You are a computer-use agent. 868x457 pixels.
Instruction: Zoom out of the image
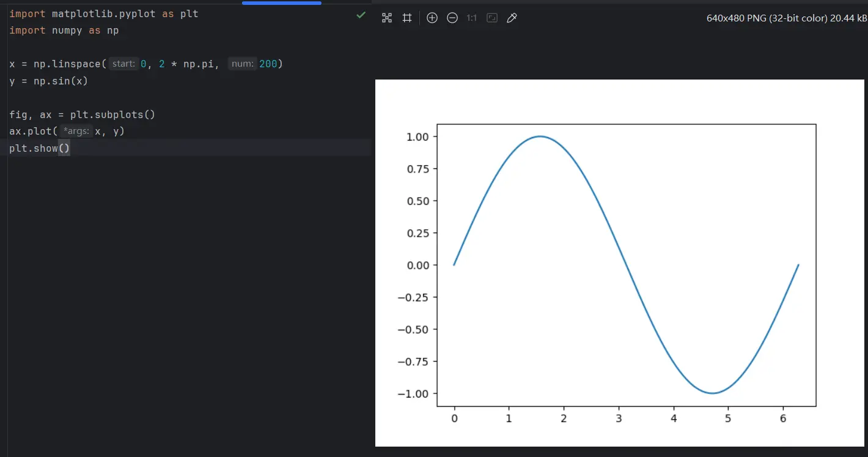tap(452, 18)
